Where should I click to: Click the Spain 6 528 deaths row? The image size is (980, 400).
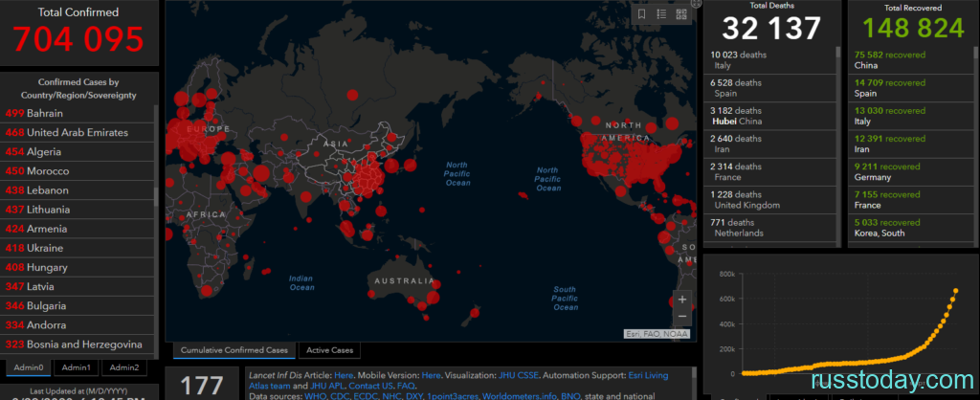coord(770,88)
